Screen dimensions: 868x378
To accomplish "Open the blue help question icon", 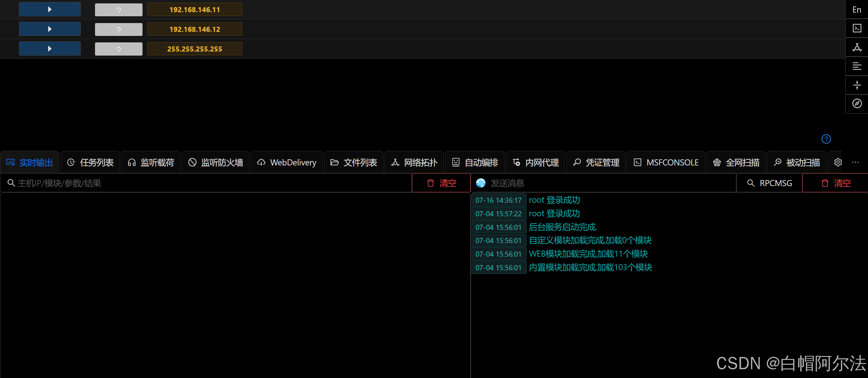I will click(x=826, y=139).
